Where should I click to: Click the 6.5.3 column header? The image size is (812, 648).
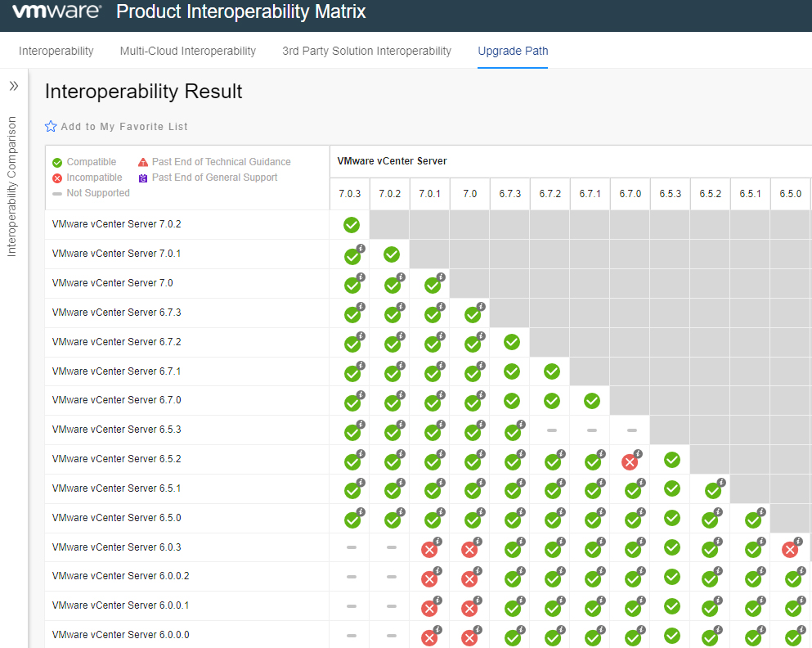point(670,194)
